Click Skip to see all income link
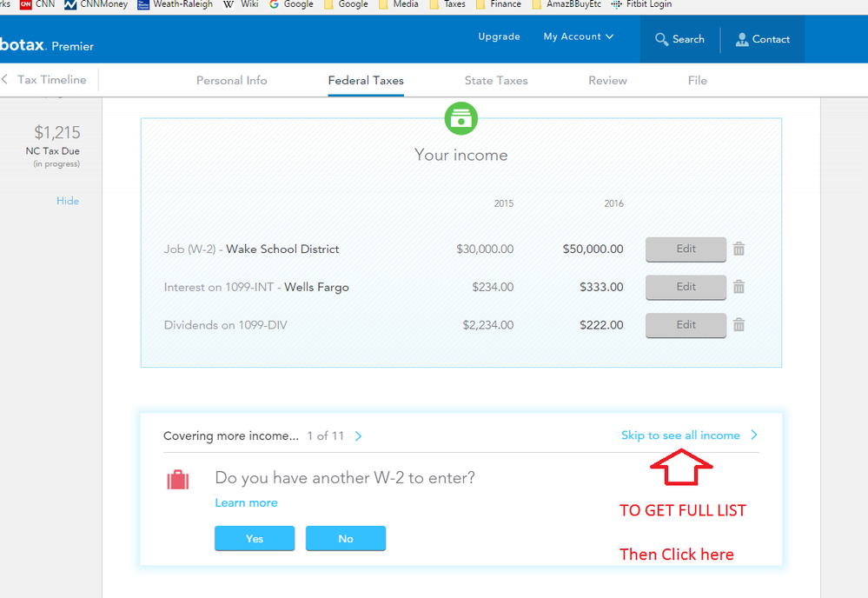 (680, 435)
